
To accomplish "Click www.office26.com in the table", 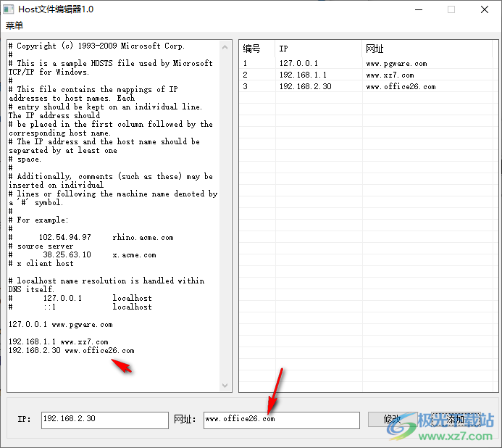I will click(401, 87).
